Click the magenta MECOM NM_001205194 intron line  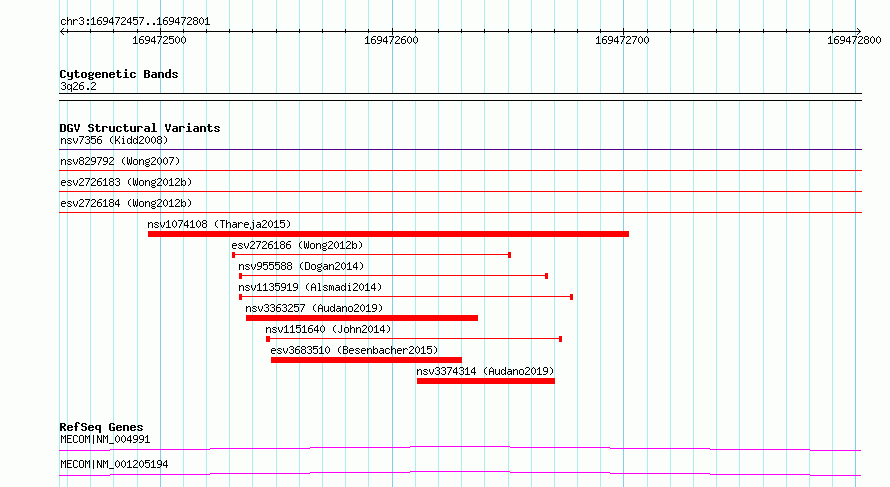coord(460,473)
